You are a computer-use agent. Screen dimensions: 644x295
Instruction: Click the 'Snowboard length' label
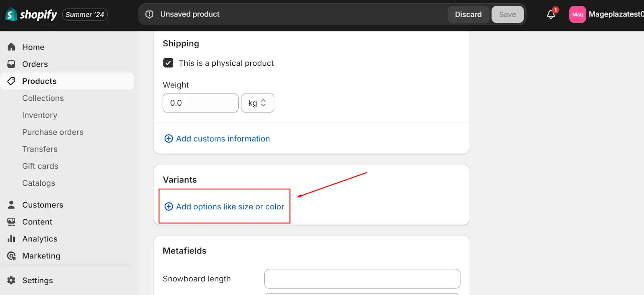pyautogui.click(x=197, y=278)
